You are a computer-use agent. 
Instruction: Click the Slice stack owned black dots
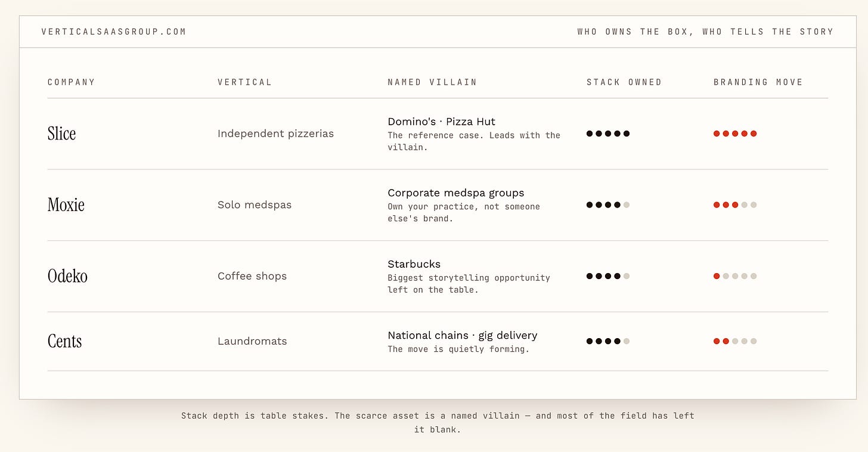pos(608,134)
